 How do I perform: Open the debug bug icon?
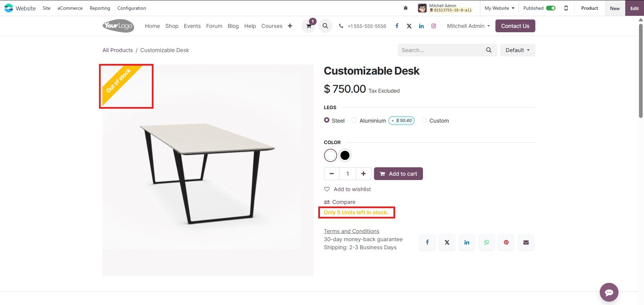pyautogui.click(x=406, y=8)
